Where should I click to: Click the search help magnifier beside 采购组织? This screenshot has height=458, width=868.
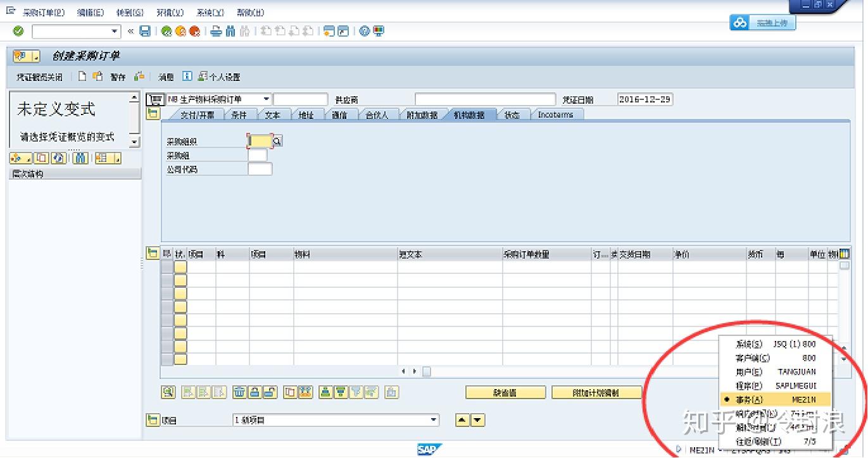[277, 141]
